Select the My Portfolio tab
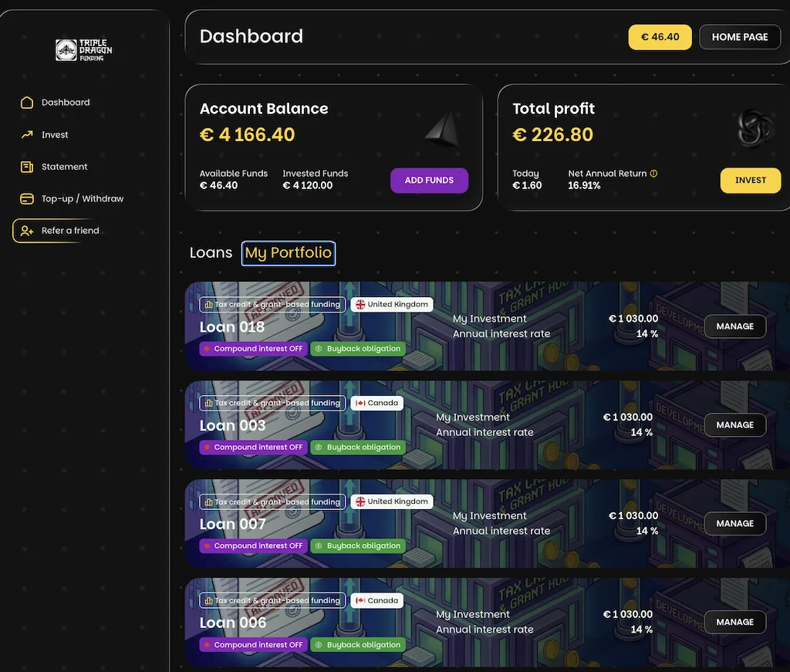 [x=289, y=252]
